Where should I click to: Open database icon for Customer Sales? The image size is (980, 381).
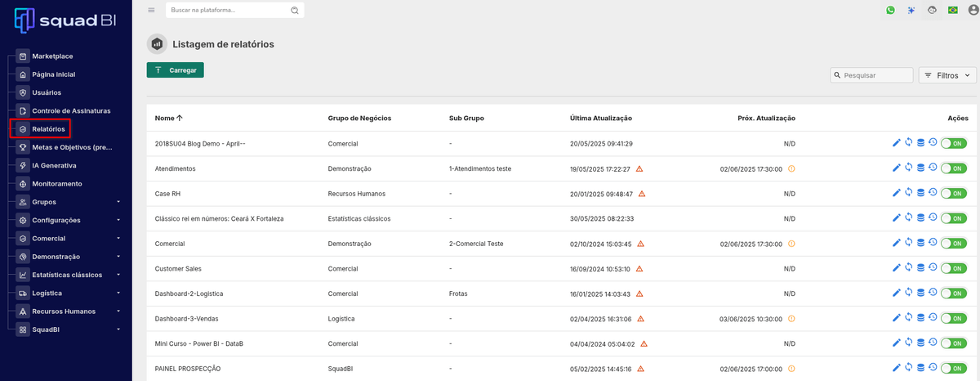920,268
